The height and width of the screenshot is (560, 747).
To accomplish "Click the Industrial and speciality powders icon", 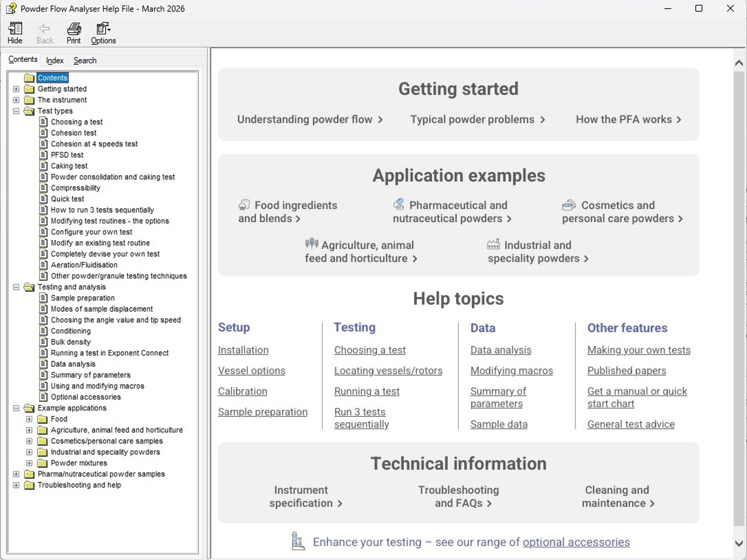I will pyautogui.click(x=493, y=244).
